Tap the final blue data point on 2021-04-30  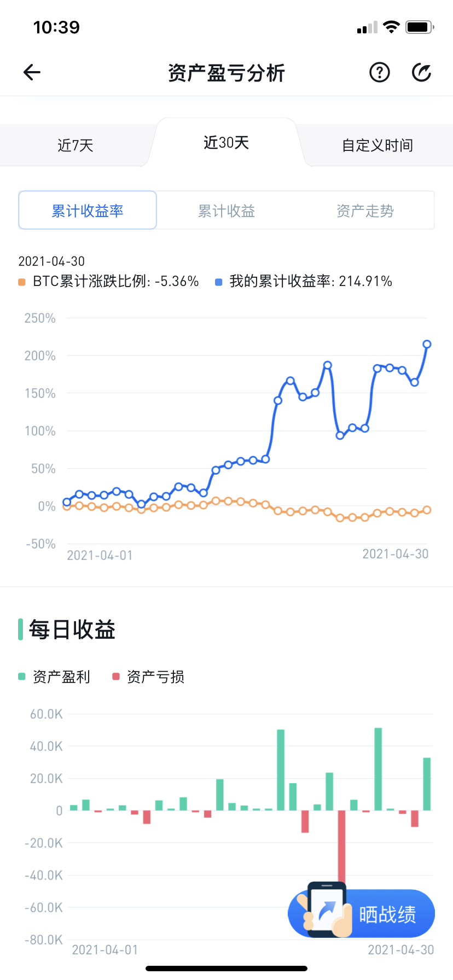tap(427, 344)
